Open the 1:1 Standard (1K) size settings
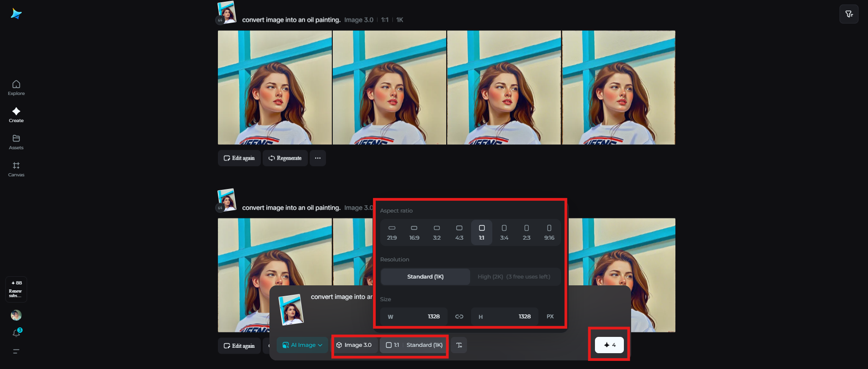Image resolution: width=868 pixels, height=369 pixels. point(414,345)
